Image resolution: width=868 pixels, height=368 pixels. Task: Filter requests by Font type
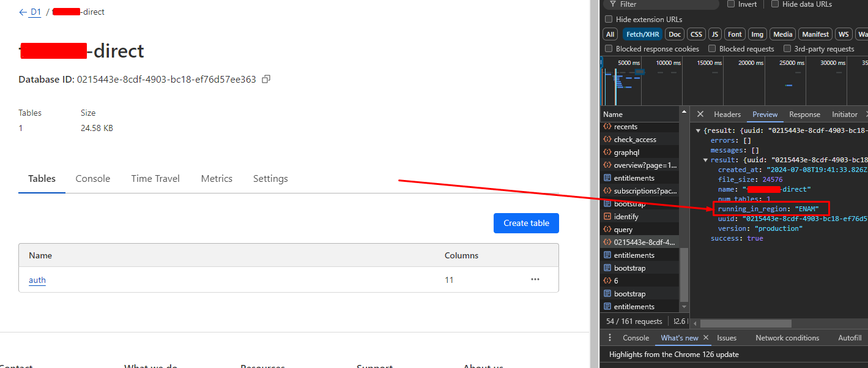pyautogui.click(x=735, y=34)
